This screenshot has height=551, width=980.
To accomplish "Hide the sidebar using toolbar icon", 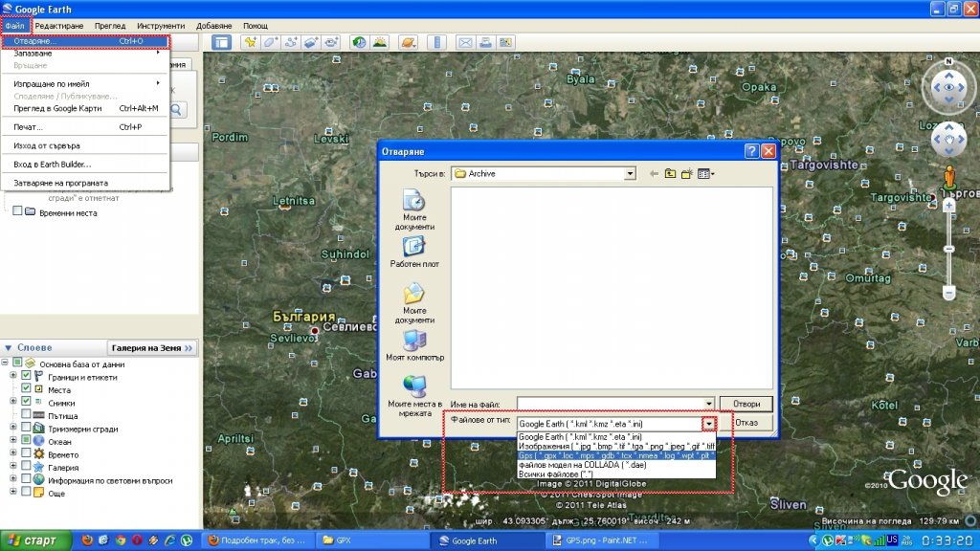I will coord(221,42).
